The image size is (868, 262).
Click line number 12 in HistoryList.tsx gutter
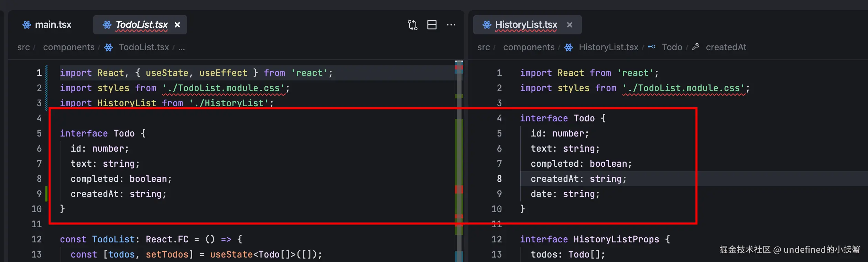coord(497,239)
